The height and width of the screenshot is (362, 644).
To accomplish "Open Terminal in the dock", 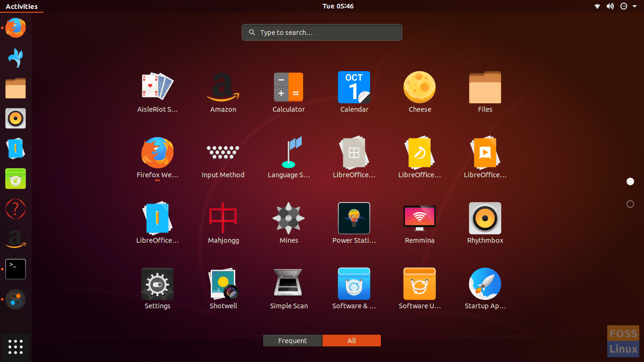I will click(x=16, y=269).
